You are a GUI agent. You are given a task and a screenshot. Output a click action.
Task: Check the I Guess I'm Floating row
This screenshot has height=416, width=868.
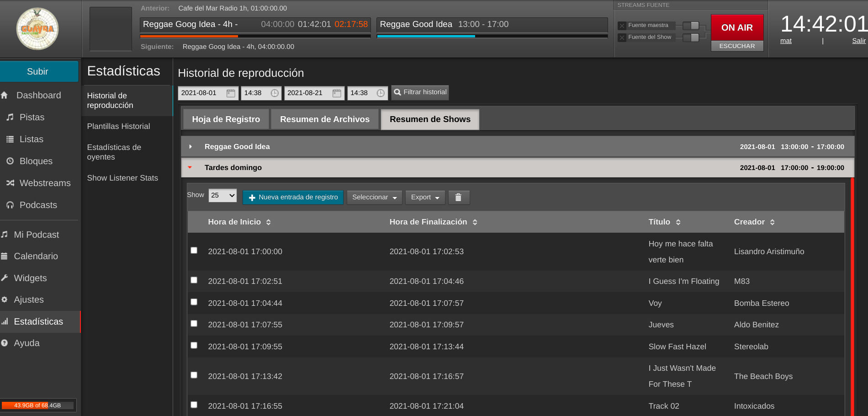pyautogui.click(x=194, y=280)
